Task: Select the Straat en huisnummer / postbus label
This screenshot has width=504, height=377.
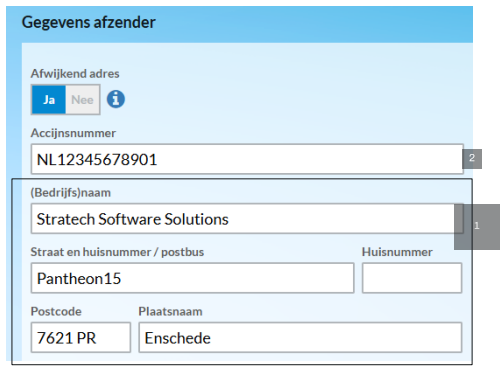Action: pos(117,252)
